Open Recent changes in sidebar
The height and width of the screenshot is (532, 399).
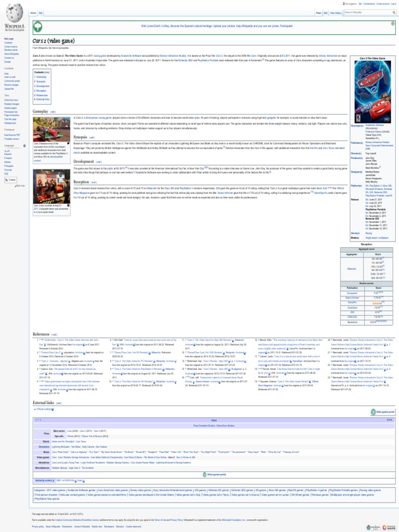pyautogui.click(x=11, y=85)
